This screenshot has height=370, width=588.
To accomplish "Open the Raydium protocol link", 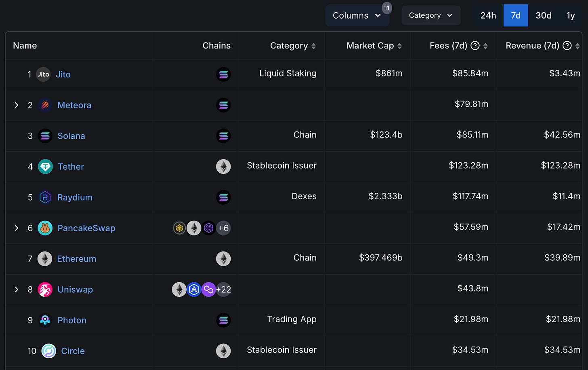I will click(75, 197).
